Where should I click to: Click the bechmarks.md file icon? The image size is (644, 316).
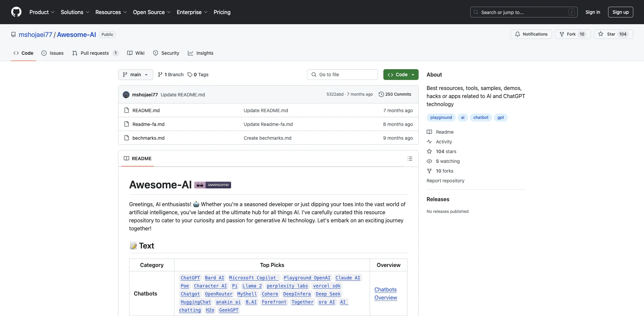click(x=126, y=138)
